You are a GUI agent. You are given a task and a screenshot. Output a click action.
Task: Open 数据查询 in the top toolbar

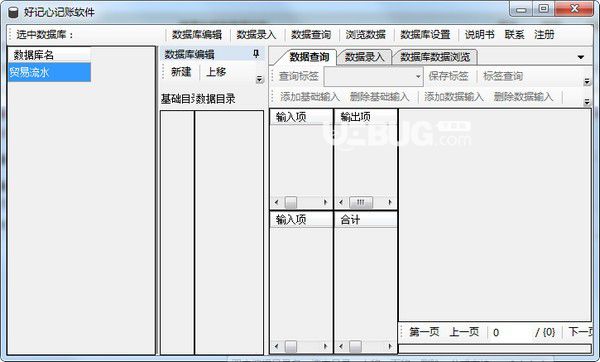pyautogui.click(x=311, y=35)
